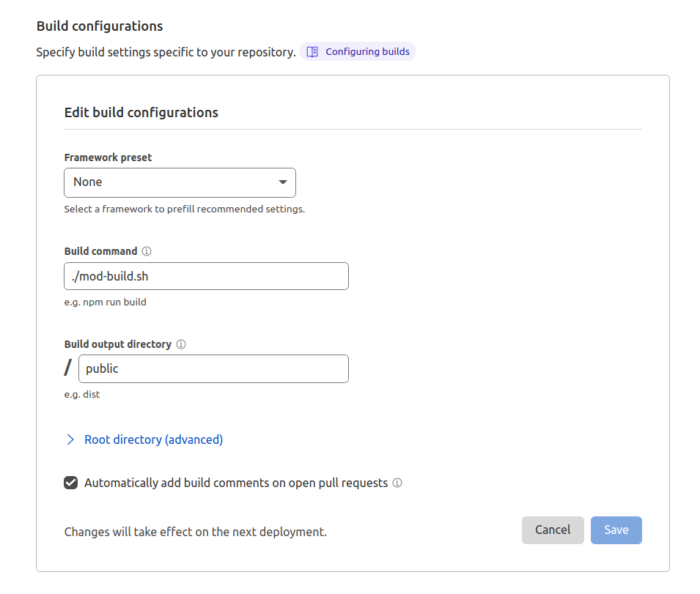The height and width of the screenshot is (594, 700).
Task: Click the info icon next to Build command
Action: pos(147,251)
